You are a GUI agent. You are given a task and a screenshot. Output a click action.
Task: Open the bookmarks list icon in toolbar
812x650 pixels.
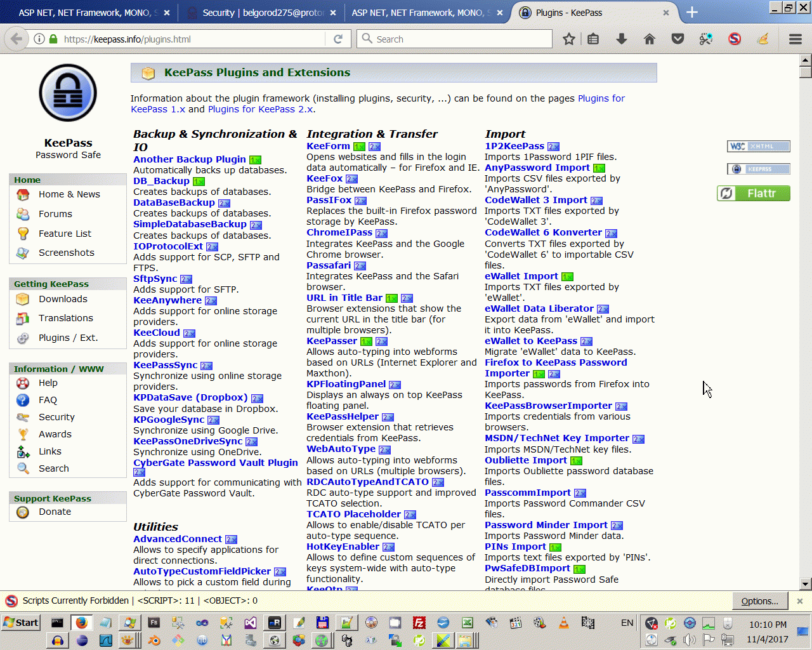[593, 39]
